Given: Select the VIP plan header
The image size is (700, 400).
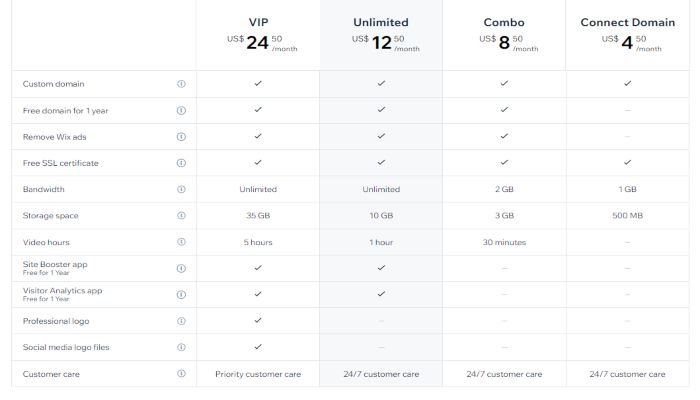Looking at the screenshot, I should point(258,22).
